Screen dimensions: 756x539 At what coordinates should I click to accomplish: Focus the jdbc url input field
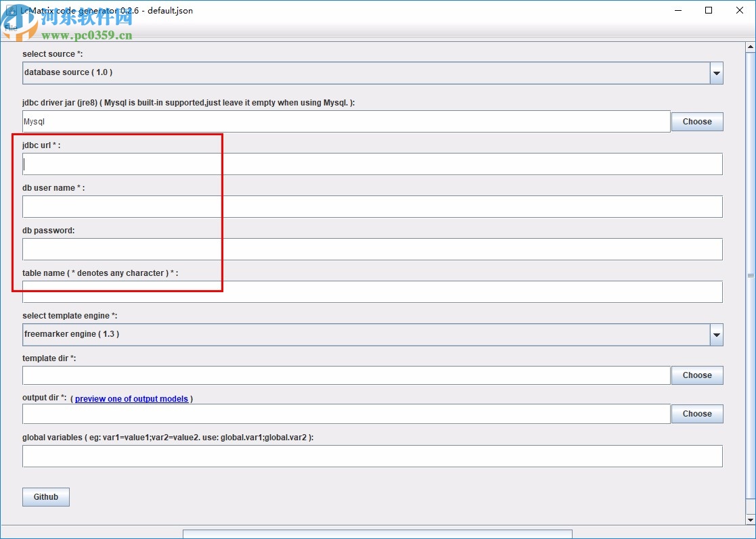coord(372,164)
